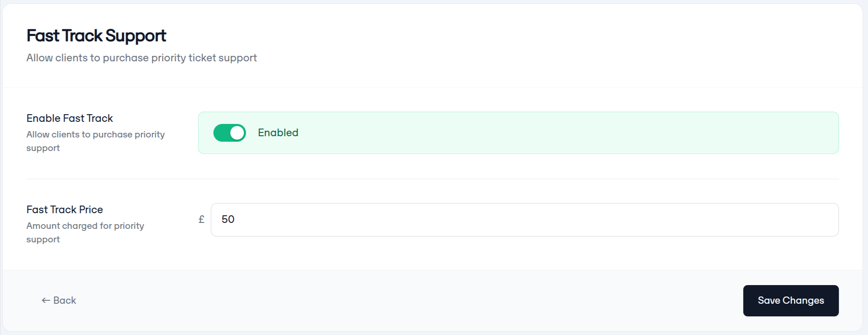Image resolution: width=868 pixels, height=335 pixels.
Task: Click the word "Back" in the footer
Action: coord(65,300)
